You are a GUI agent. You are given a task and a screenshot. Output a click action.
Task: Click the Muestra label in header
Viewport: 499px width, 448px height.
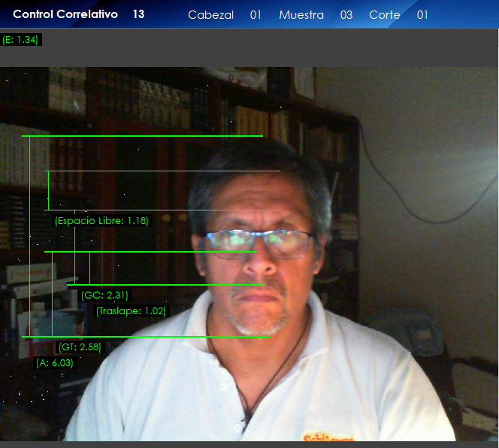point(301,15)
